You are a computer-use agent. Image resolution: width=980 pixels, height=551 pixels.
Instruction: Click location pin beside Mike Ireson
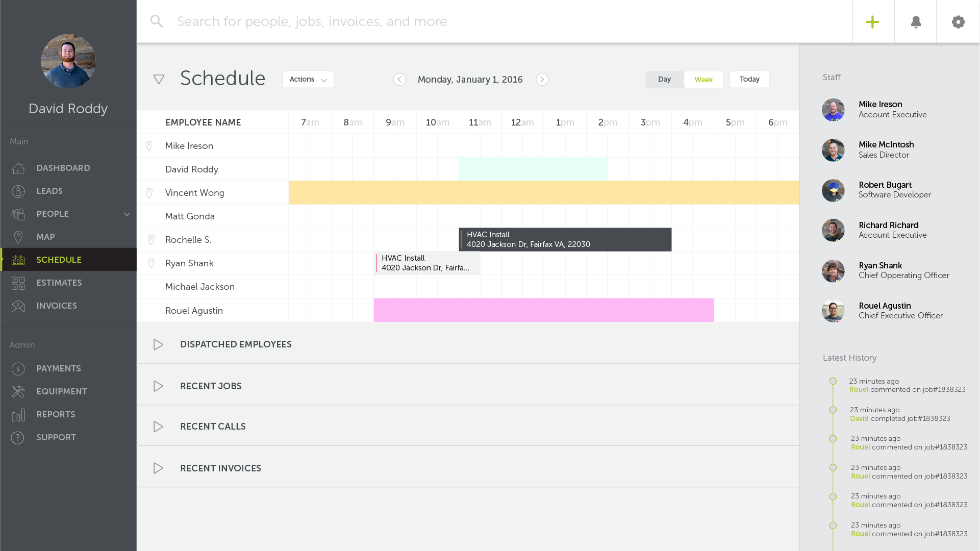(x=149, y=146)
